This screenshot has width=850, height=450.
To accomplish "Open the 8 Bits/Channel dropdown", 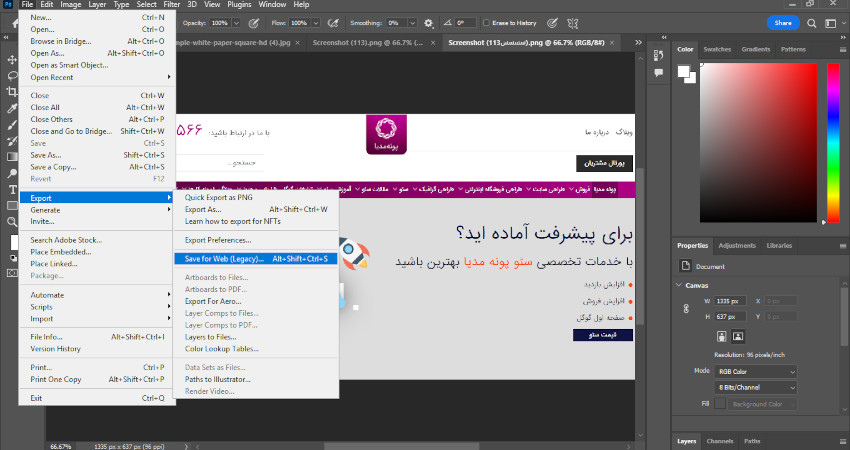I will [x=756, y=388].
